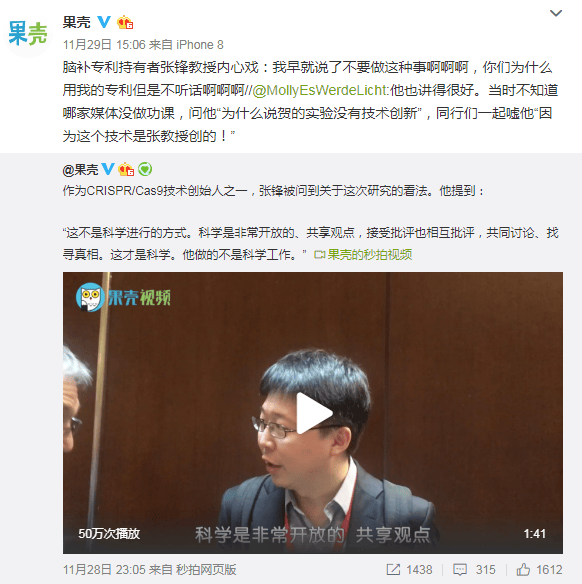The height and width of the screenshot is (584, 582).
Task: Click the crown membership badge beside the top 果壳 name
Action: 125,22
